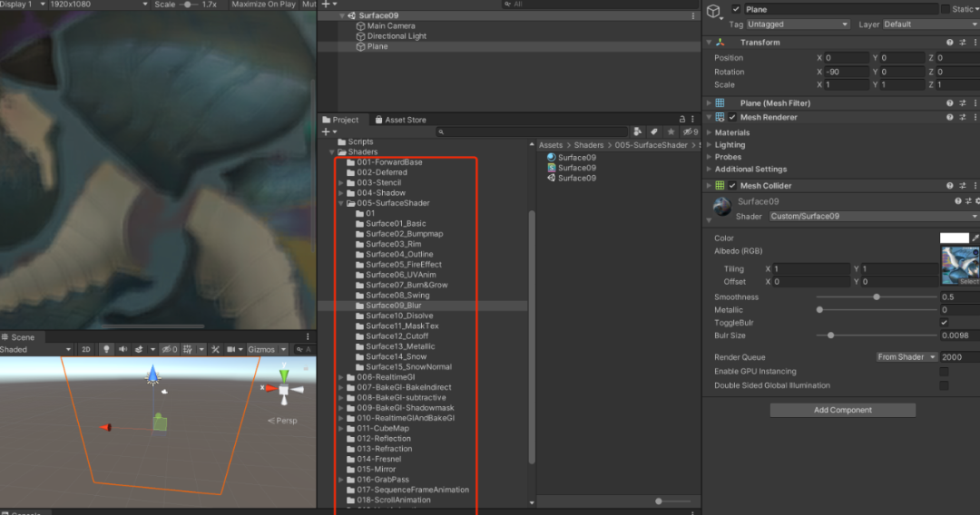
Task: Open the scene tools wrench icon
Action: (216, 350)
